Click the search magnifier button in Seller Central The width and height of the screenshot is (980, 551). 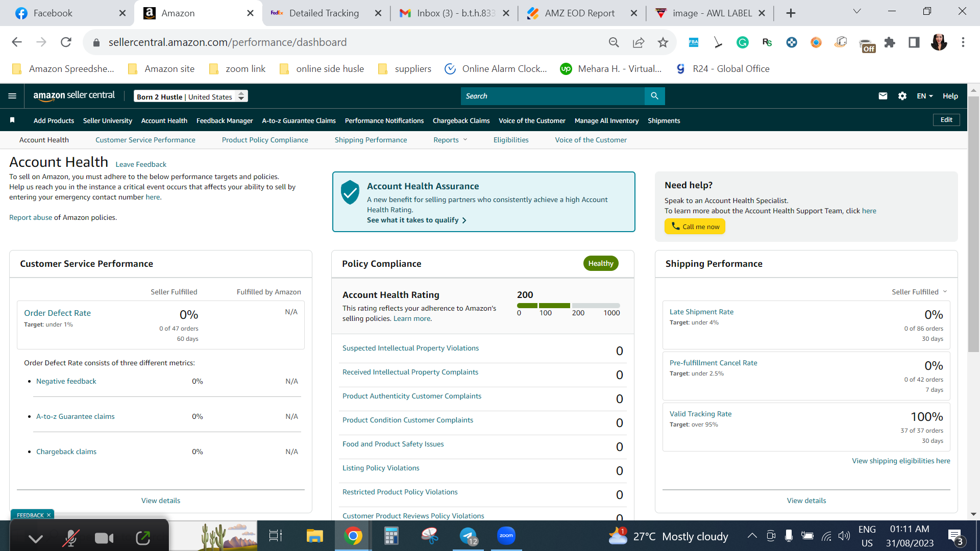coord(654,96)
